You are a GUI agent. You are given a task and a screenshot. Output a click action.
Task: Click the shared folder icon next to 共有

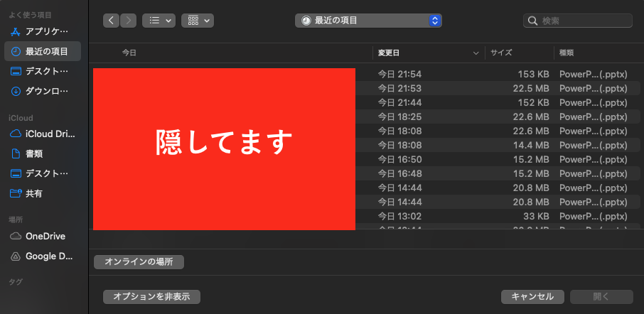pos(16,193)
